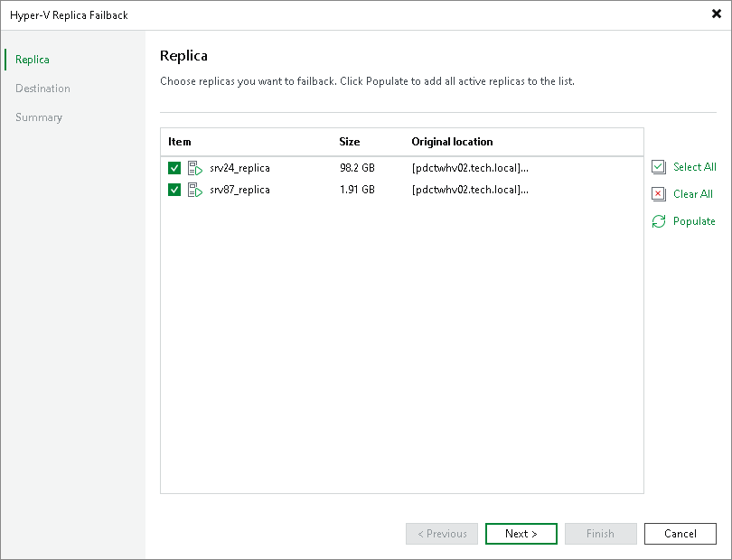Click the Populate refresh icon
This screenshot has height=560, width=732.
658,221
